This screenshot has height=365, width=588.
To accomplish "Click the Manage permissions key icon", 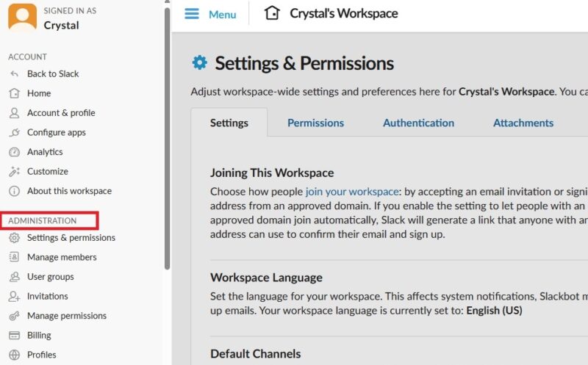I will (14, 316).
